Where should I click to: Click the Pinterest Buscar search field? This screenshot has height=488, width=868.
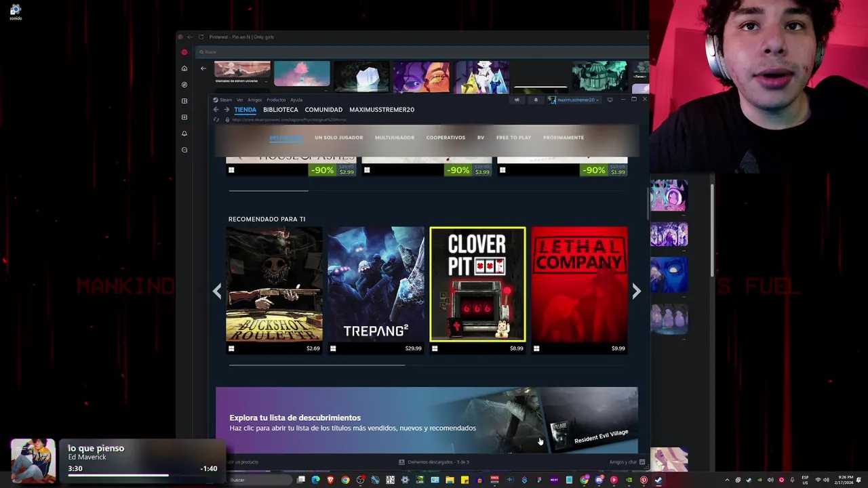point(420,52)
